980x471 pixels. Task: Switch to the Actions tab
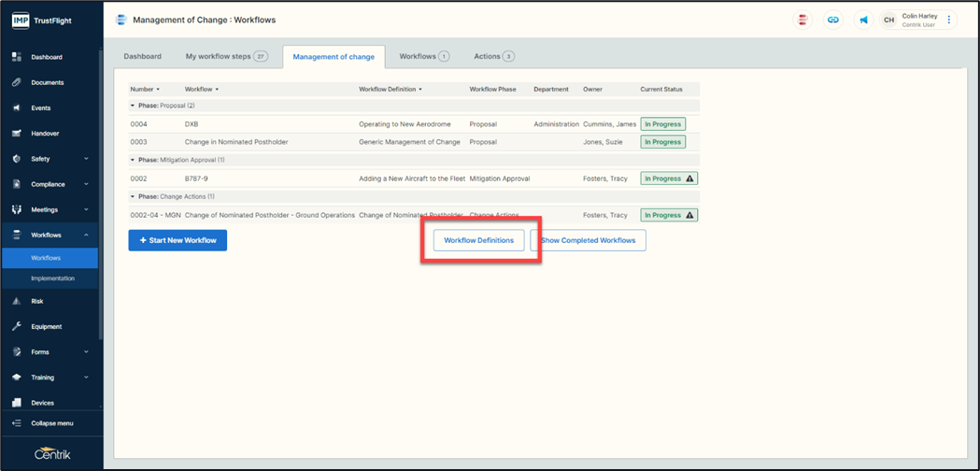click(493, 56)
